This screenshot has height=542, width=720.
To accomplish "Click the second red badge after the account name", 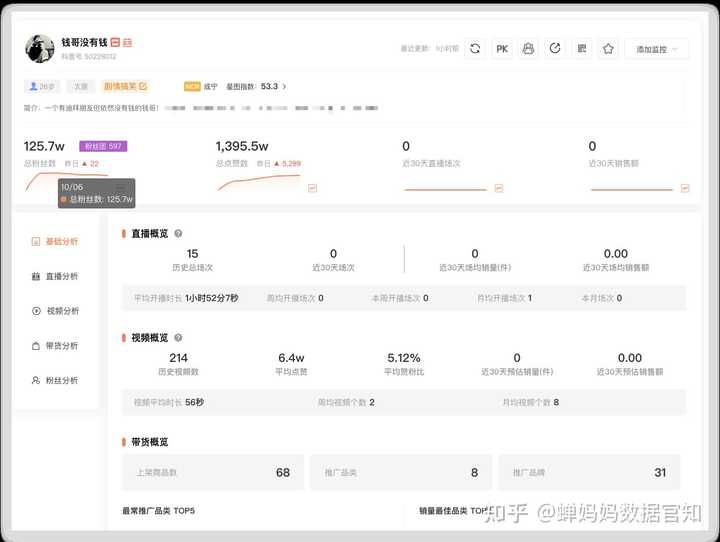I will (x=128, y=43).
